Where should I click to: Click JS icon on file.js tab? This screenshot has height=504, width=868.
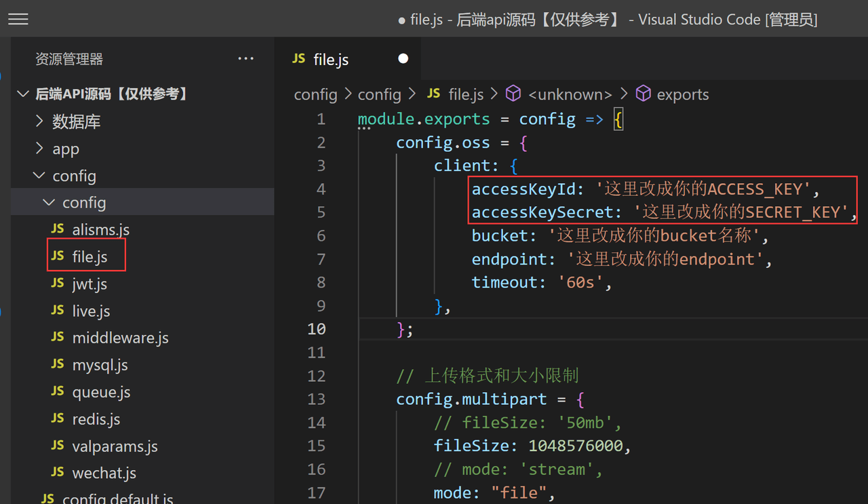click(298, 59)
